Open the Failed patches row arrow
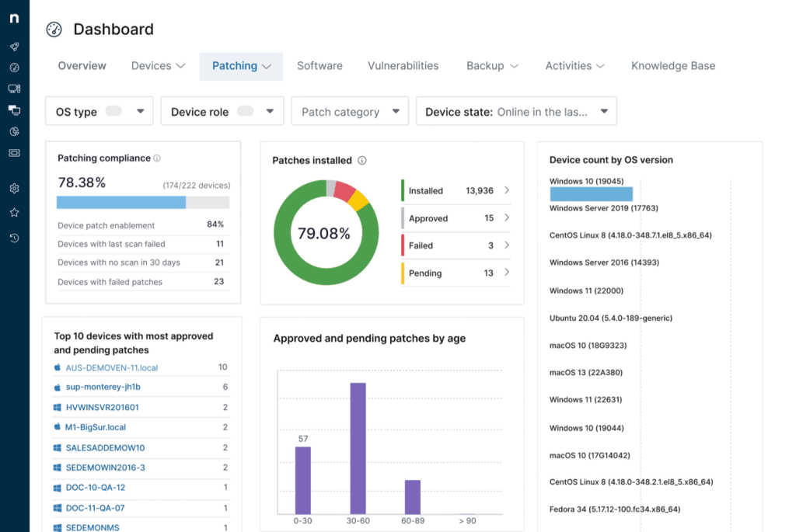Screen dimensions: 796x532 pyautogui.click(x=507, y=245)
